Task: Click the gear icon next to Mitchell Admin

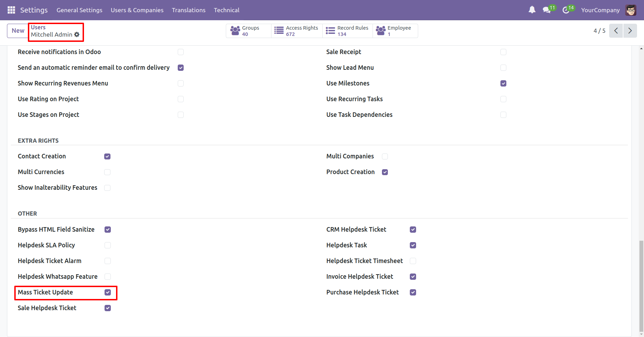Action: tap(77, 35)
